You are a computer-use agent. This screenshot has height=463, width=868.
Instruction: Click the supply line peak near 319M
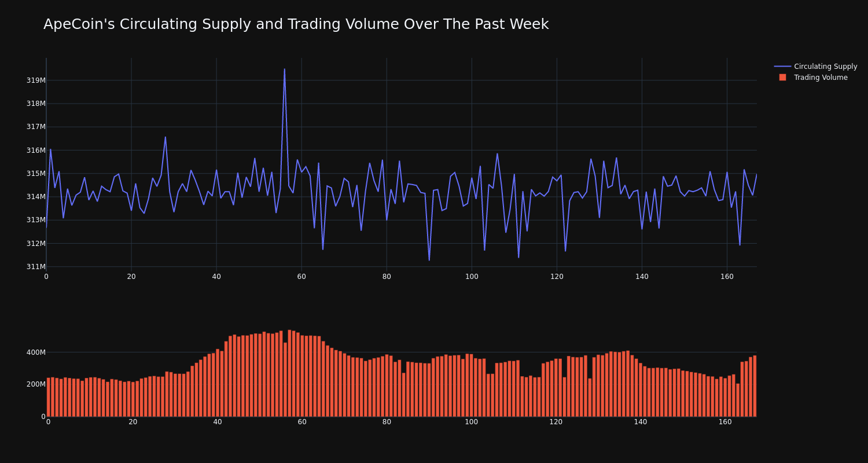click(x=284, y=69)
